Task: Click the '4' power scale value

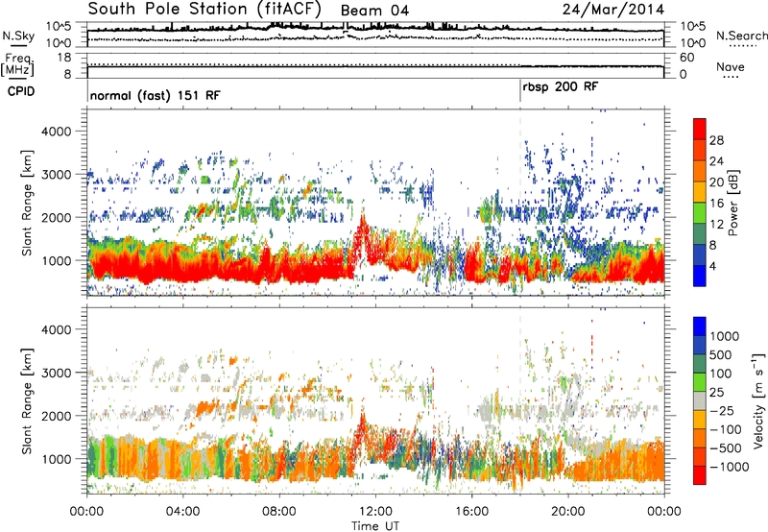Action: tap(712, 266)
